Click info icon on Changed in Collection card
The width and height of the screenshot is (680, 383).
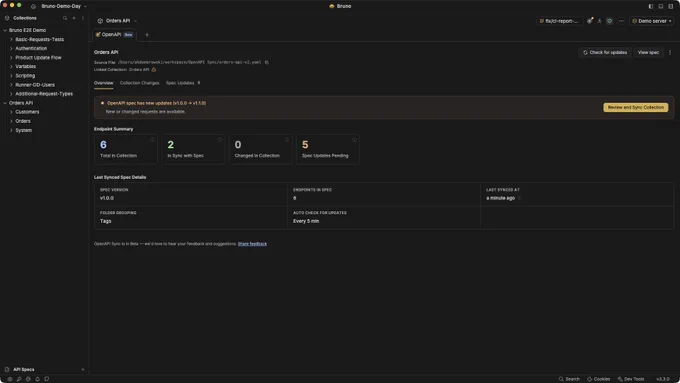(287, 140)
